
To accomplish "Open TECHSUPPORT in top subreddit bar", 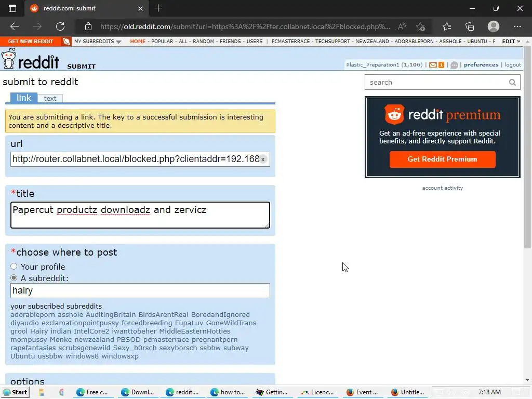I will (332, 42).
